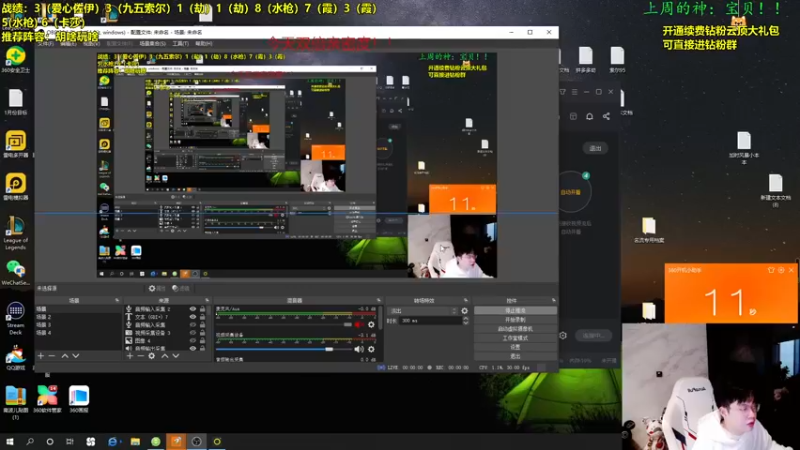Click 启动虚拟摄像机 button
800x450 pixels.
515,329
